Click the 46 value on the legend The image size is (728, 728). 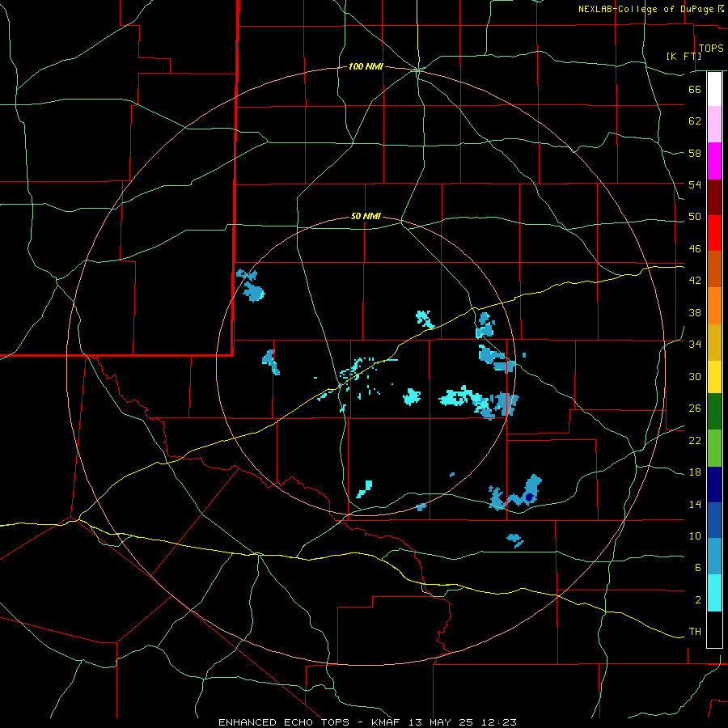(x=695, y=249)
